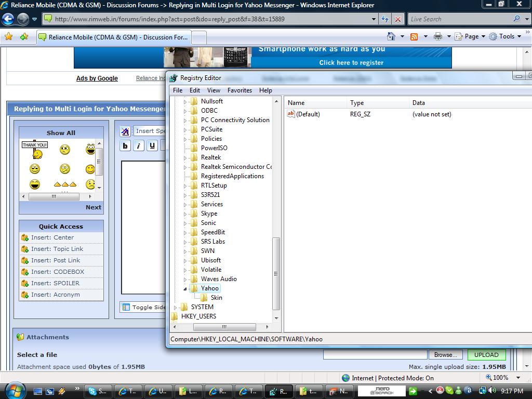
Task: Click Insert: Topic Link in Quick Access
Action: coord(57,249)
